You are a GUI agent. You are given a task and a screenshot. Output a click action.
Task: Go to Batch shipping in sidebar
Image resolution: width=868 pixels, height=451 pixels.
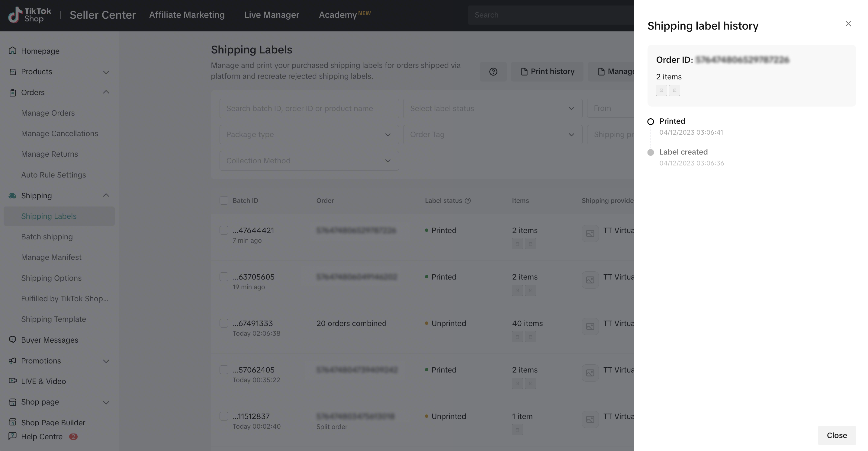[47, 237]
